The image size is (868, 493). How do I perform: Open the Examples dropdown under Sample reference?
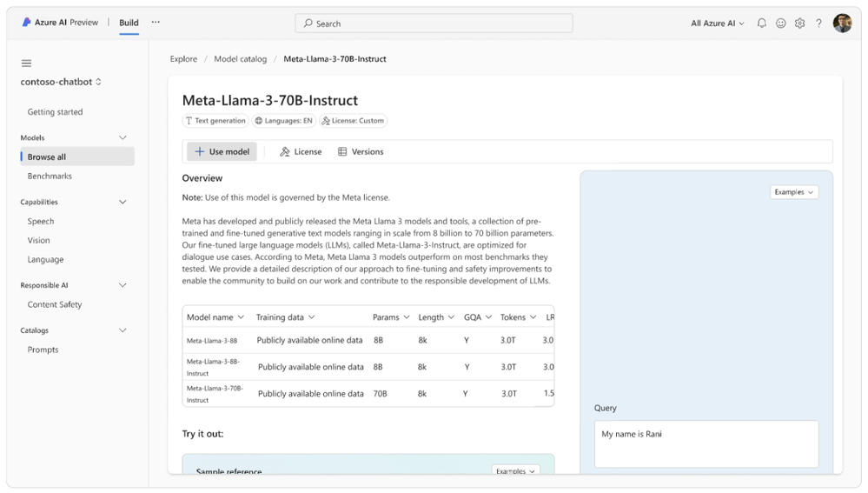[x=515, y=470]
